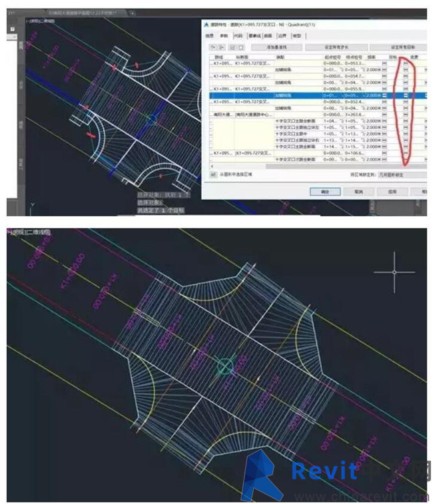The width and height of the screenshot is (433, 504).
Task: Click the 设定所有步长 button
Action: (x=336, y=47)
